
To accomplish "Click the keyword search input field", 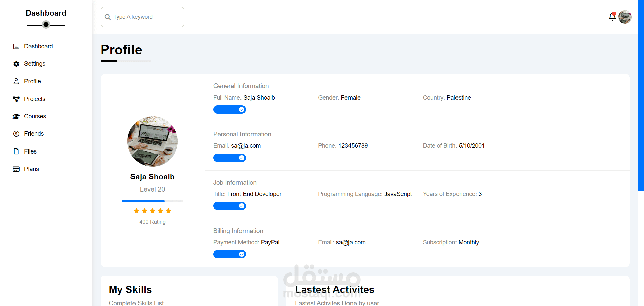I will 146,17.
